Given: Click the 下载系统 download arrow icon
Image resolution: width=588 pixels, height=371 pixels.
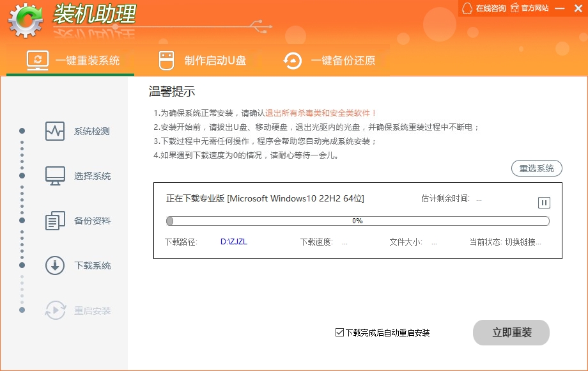Looking at the screenshot, I should (55, 265).
